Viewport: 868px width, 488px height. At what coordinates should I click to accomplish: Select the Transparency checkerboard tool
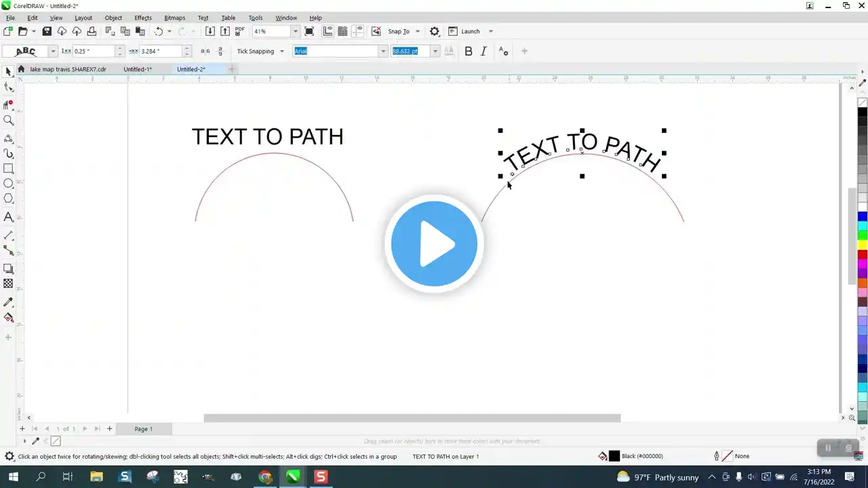[x=8, y=284]
